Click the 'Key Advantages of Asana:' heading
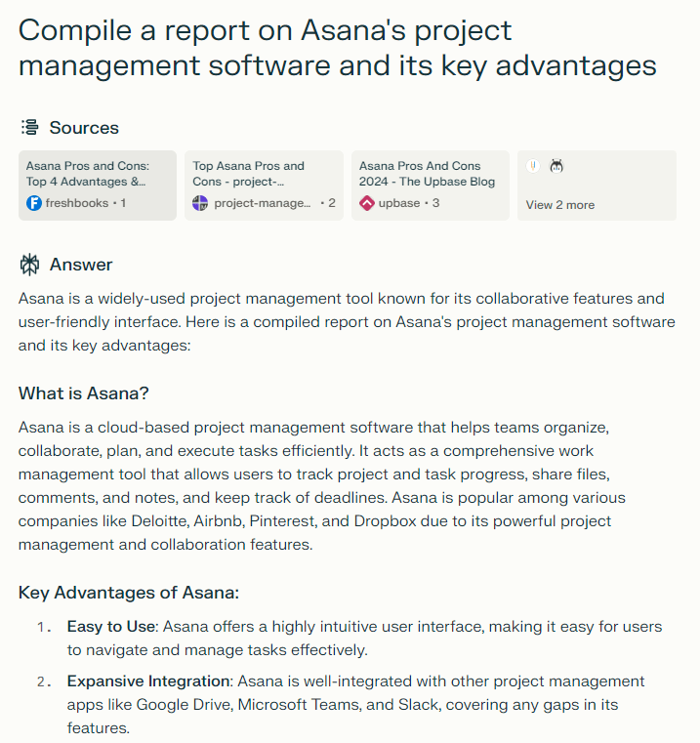The width and height of the screenshot is (700, 743). [x=129, y=593]
